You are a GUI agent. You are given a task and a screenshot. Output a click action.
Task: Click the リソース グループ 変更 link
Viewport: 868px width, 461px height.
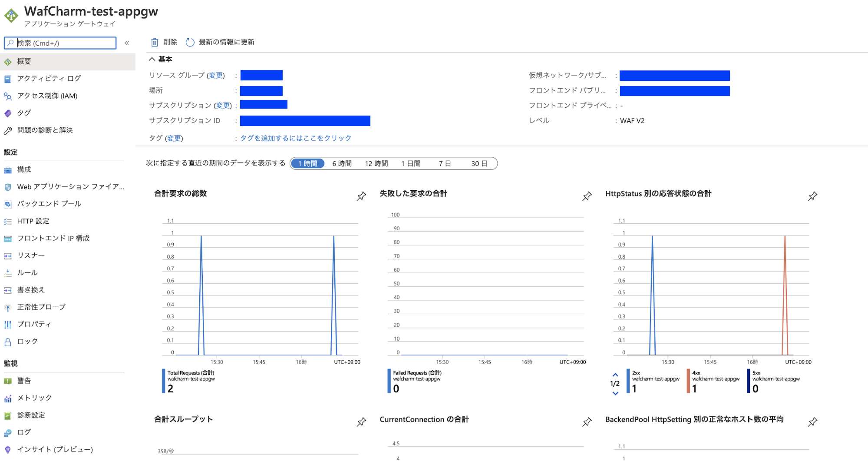[215, 76]
